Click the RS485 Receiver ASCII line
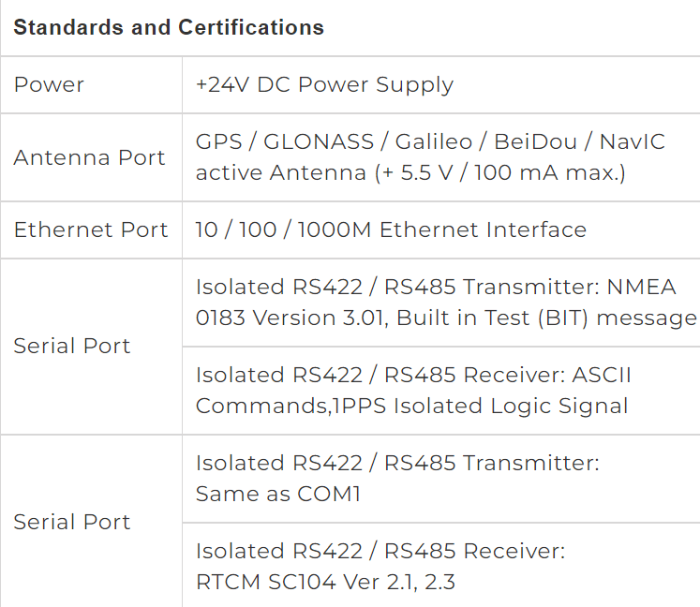Viewport: 700px width, 607px height. (413, 375)
